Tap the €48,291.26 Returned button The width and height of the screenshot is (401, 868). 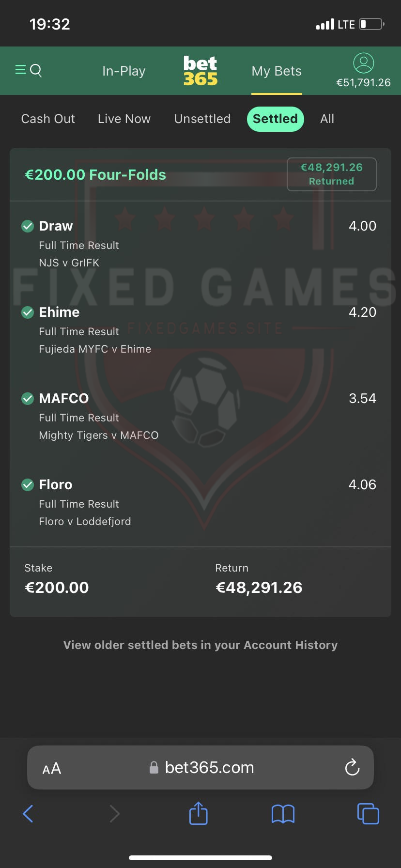pyautogui.click(x=332, y=174)
